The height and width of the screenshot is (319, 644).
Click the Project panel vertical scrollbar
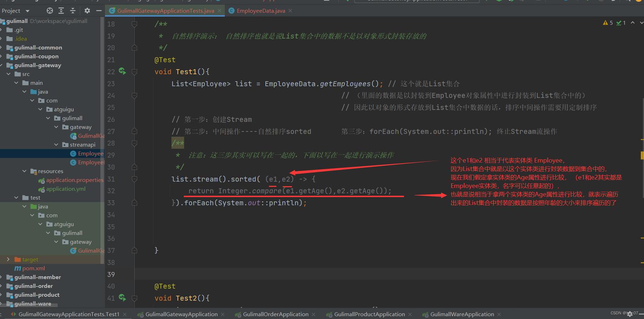(103, 141)
